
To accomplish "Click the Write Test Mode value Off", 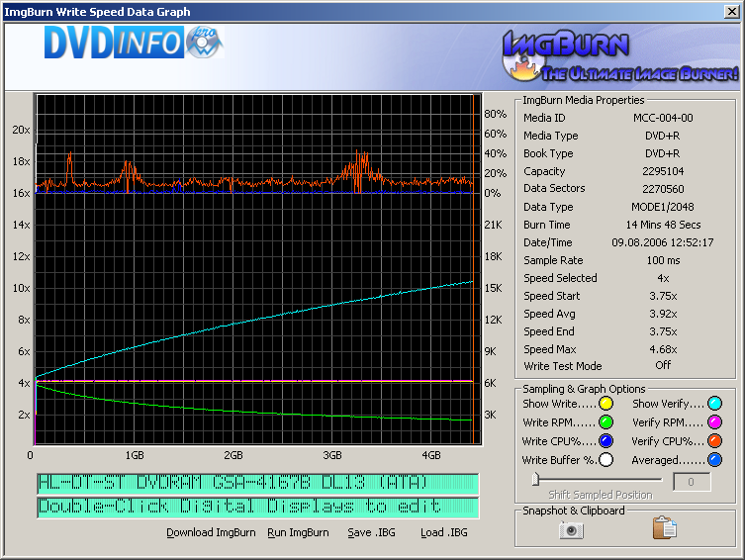I will 663,365.
